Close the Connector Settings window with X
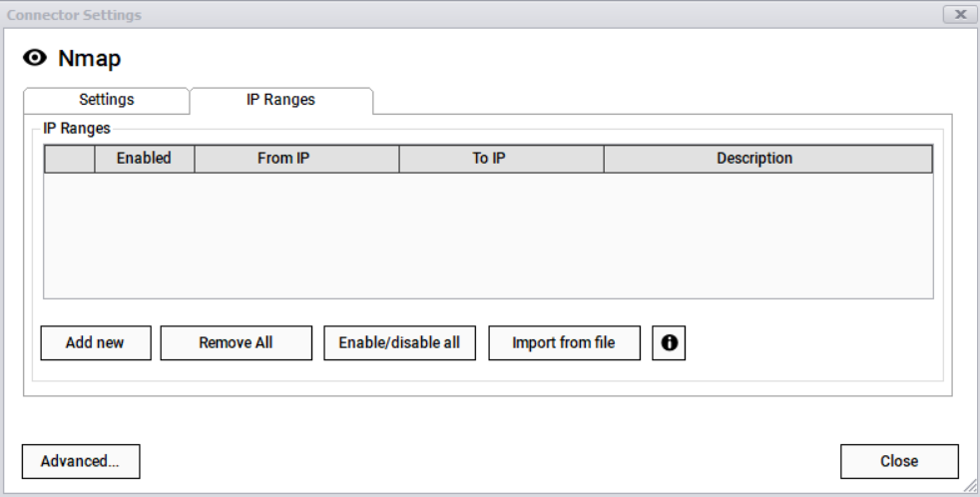The image size is (980, 497). coord(959,15)
